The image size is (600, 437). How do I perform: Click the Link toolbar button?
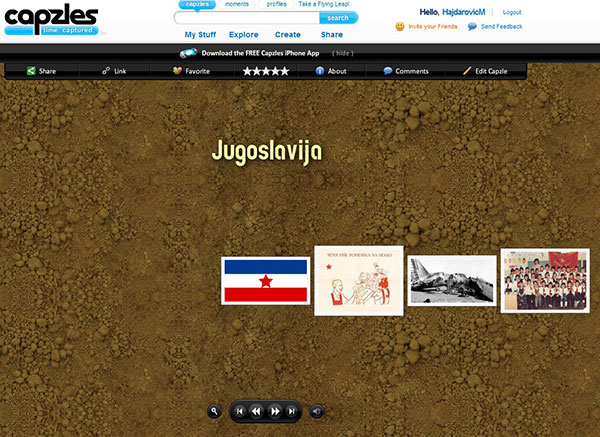(113, 71)
